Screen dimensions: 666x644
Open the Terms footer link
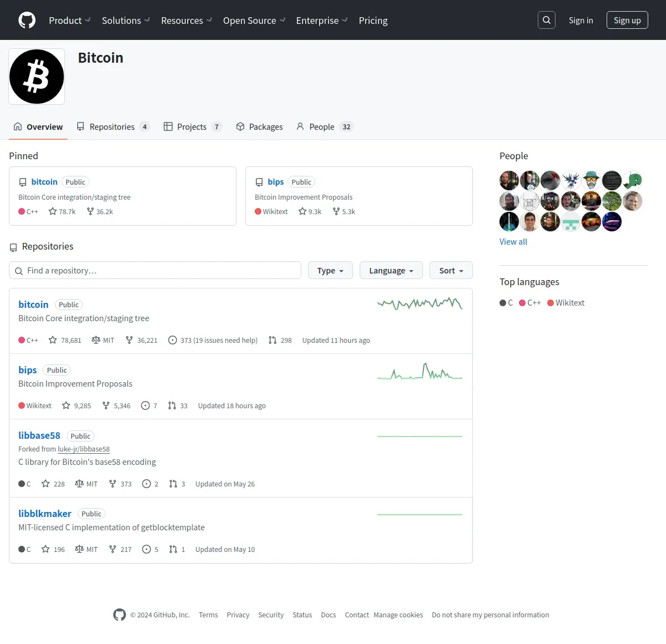click(208, 615)
